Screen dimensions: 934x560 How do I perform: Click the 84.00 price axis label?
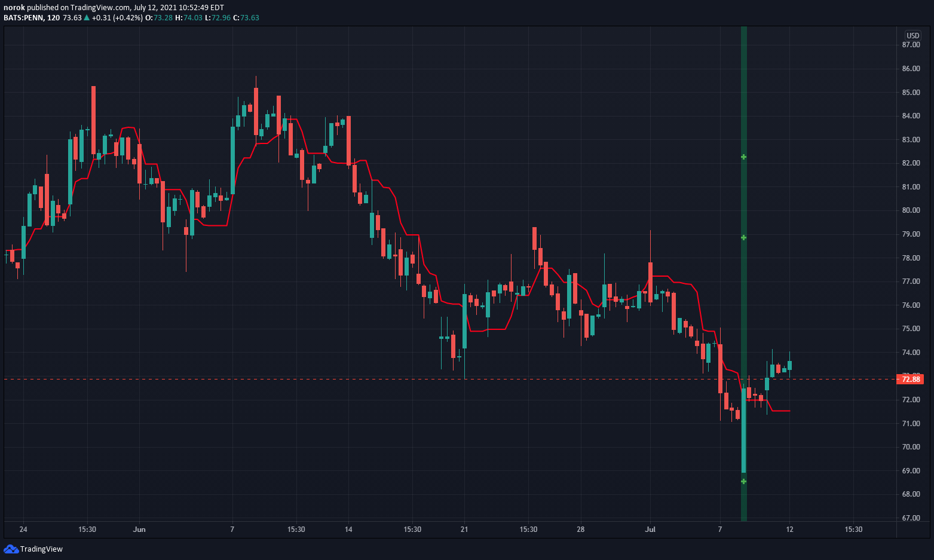[911, 116]
